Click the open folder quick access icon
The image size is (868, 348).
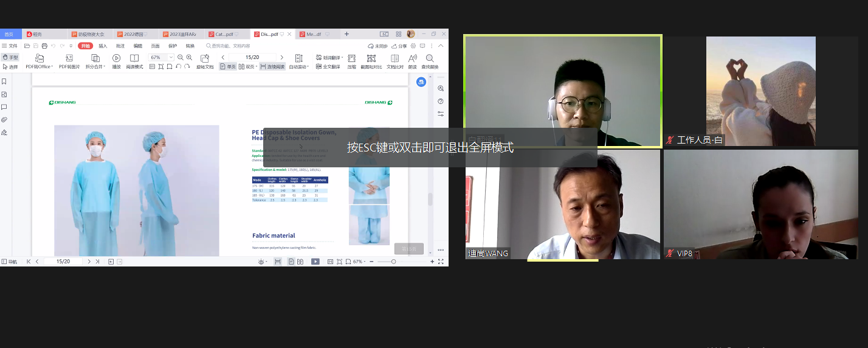click(x=27, y=46)
